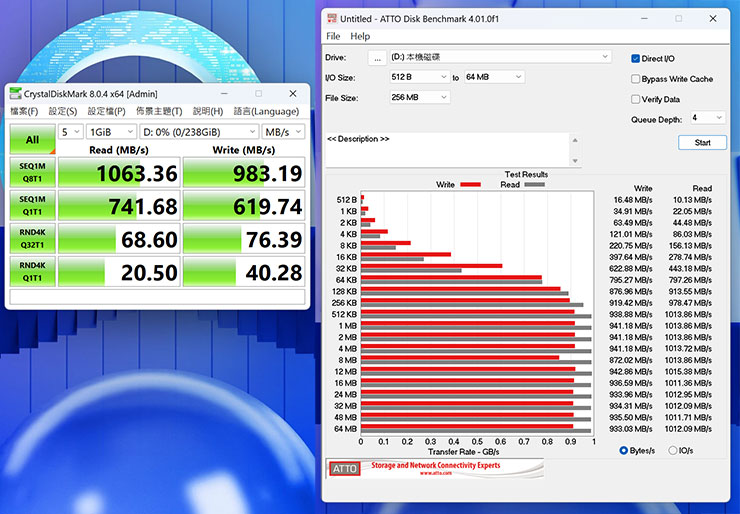Open the test count dropdown showing 5
Viewport: 740px width, 514px height.
(71, 132)
